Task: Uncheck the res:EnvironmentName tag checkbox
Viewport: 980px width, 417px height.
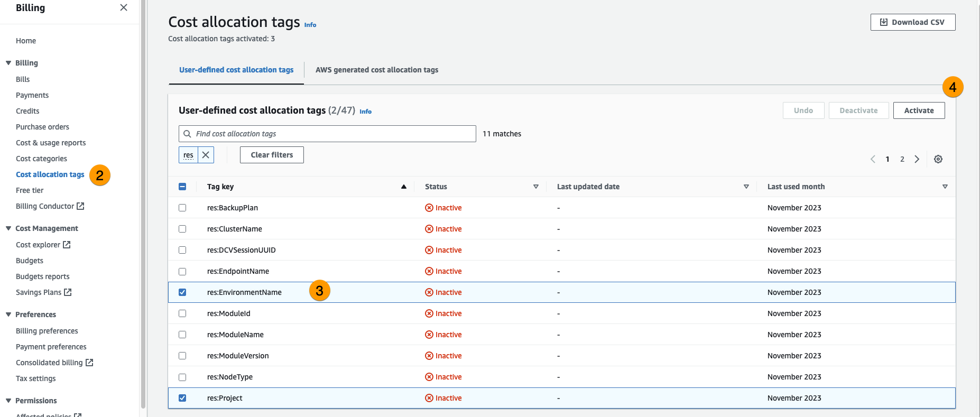Action: click(182, 292)
